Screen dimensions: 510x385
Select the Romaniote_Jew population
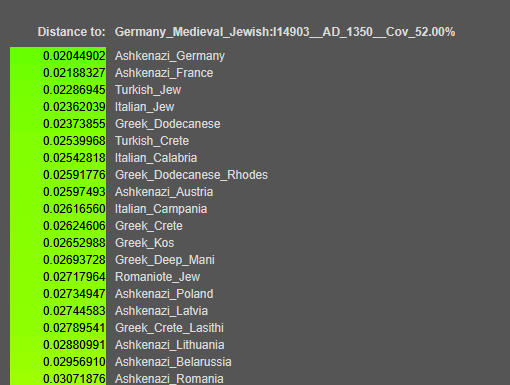tap(157, 277)
